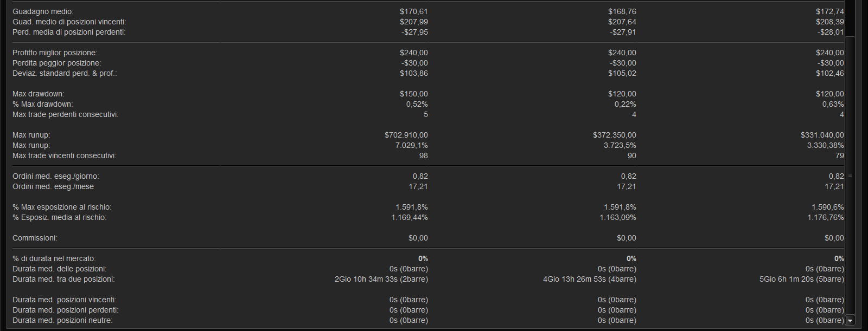Select Durata med. tra due posizioni label

pyautogui.click(x=63, y=279)
